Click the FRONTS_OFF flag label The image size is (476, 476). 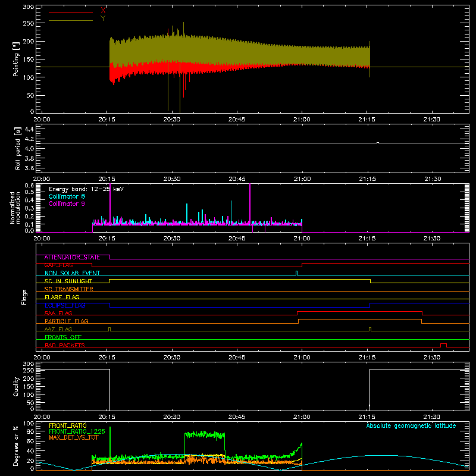tap(63, 337)
